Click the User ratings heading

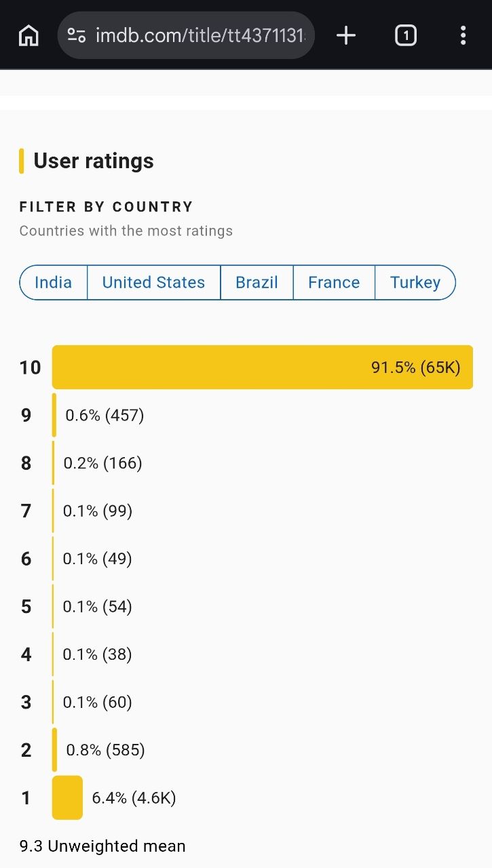tap(94, 161)
